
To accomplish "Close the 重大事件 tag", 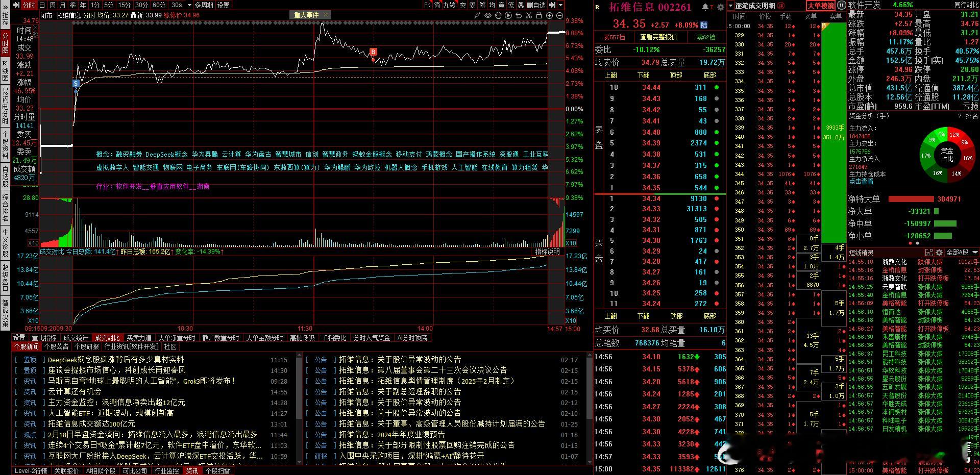I will (x=326, y=15).
